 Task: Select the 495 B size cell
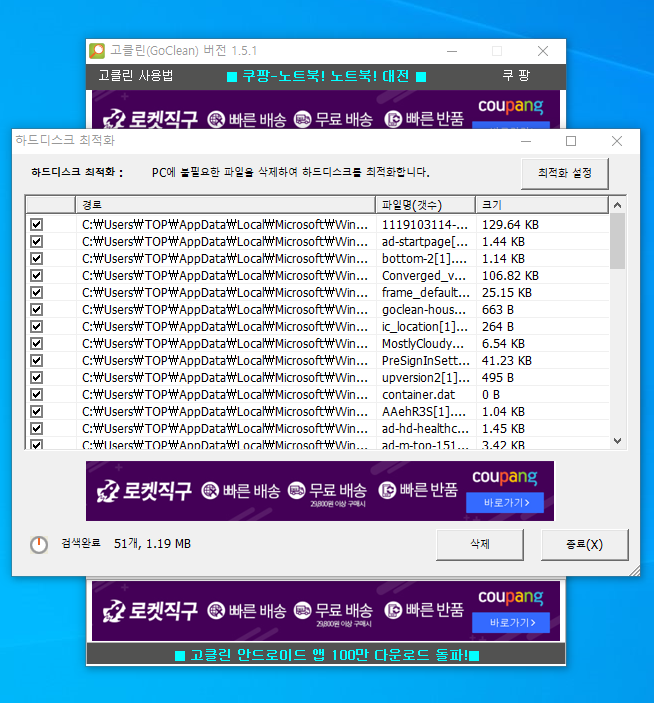[x=498, y=378]
